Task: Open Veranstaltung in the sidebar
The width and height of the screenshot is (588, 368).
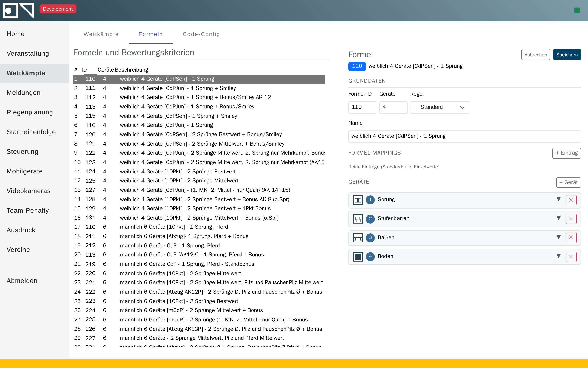Action: (35, 54)
